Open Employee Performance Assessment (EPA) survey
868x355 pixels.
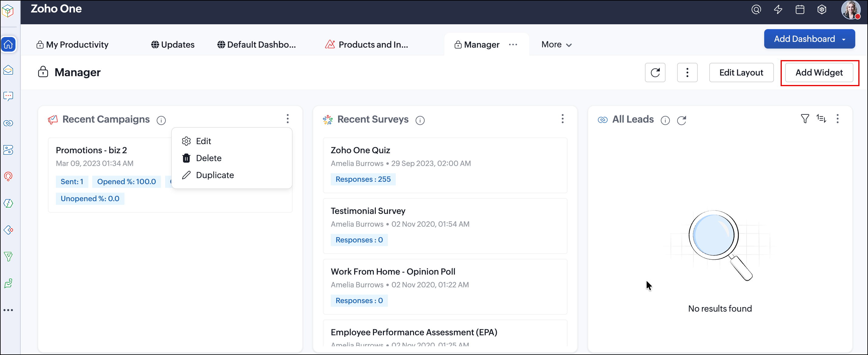point(414,332)
